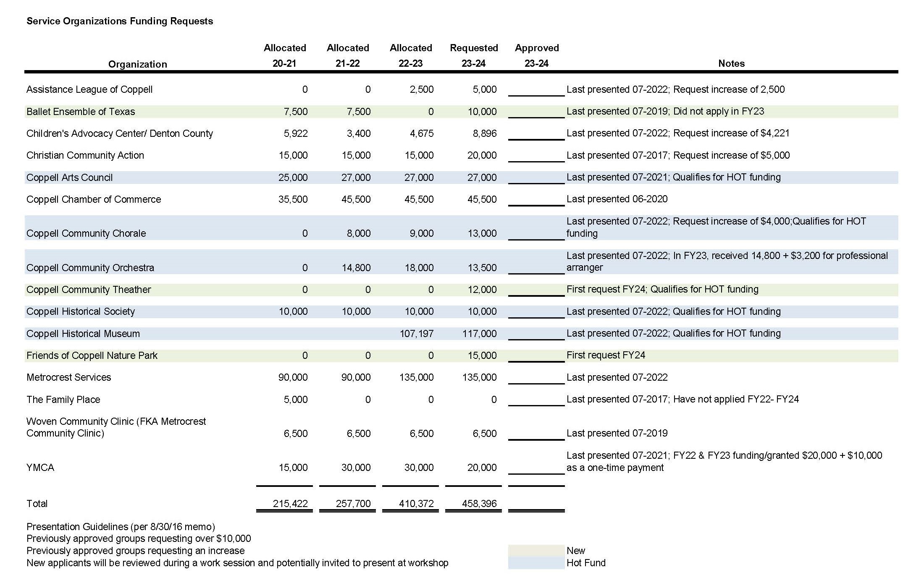The image size is (924, 583).
Task: Select the "Hot Fund" legend label
Action: click(x=586, y=563)
